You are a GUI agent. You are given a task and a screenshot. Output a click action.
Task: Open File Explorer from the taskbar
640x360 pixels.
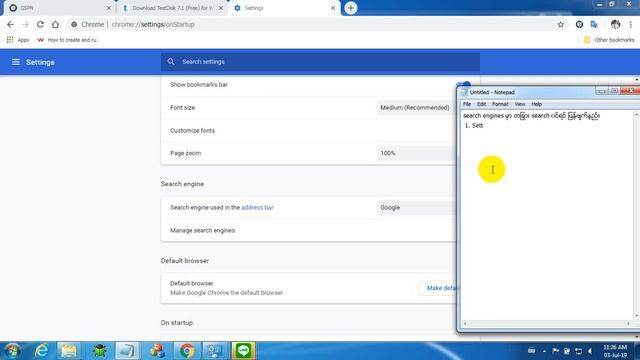pos(69,351)
